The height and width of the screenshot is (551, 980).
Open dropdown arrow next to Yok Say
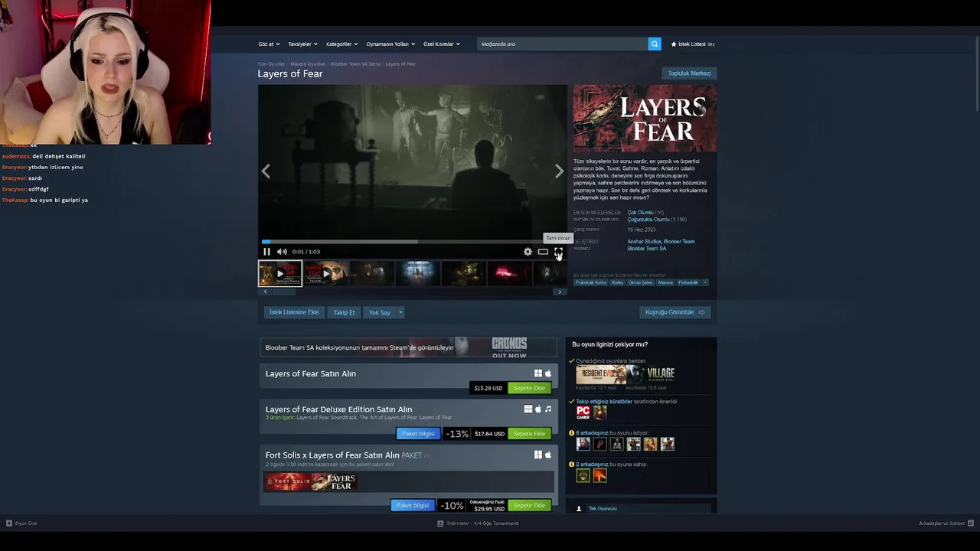(400, 312)
